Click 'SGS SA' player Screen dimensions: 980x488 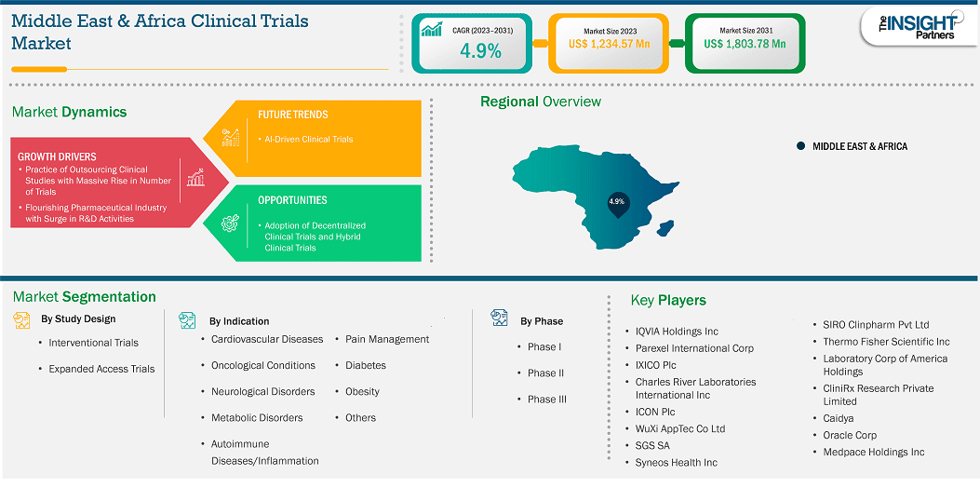pos(653,445)
